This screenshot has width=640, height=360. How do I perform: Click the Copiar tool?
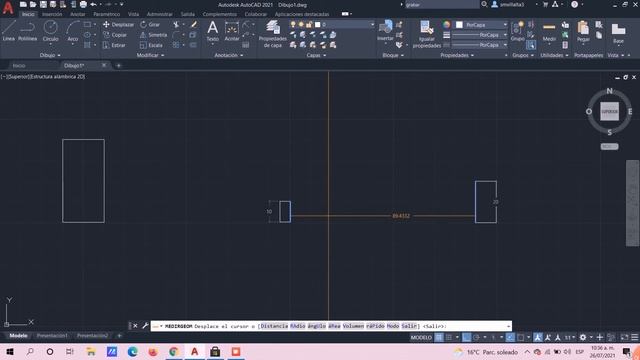115,35
